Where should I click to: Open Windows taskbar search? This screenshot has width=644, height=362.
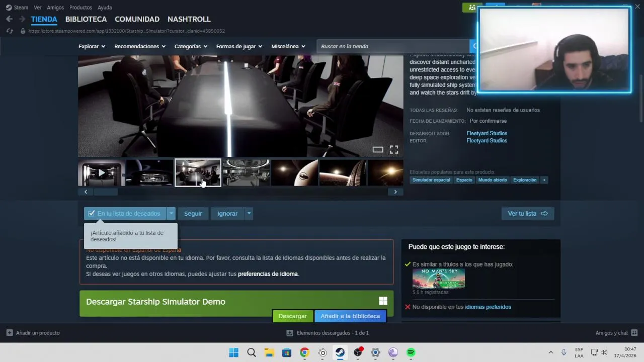pos(252,352)
